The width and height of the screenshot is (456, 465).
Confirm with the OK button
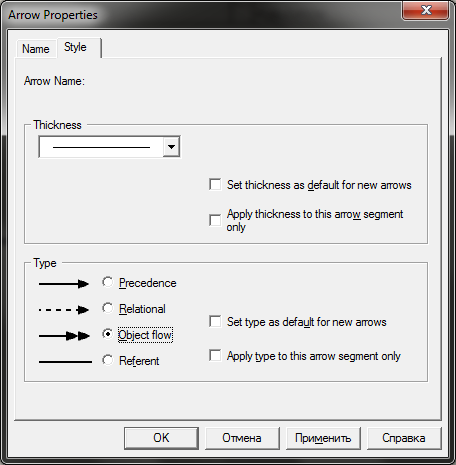pyautogui.click(x=161, y=438)
